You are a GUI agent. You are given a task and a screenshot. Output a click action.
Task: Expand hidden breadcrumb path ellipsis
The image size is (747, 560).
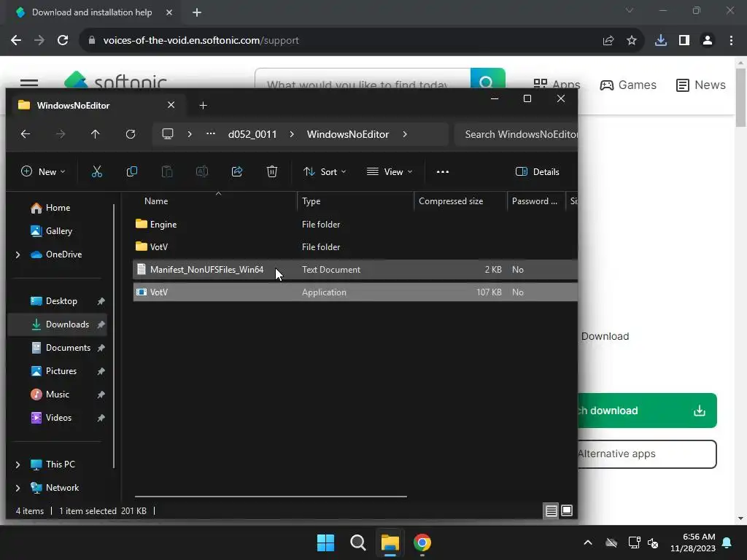tap(211, 134)
